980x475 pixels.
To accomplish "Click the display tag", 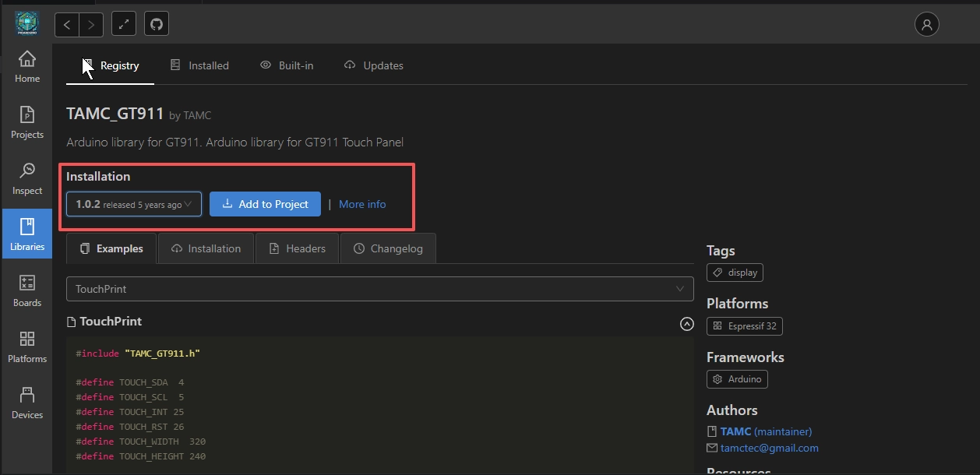I will coord(735,273).
